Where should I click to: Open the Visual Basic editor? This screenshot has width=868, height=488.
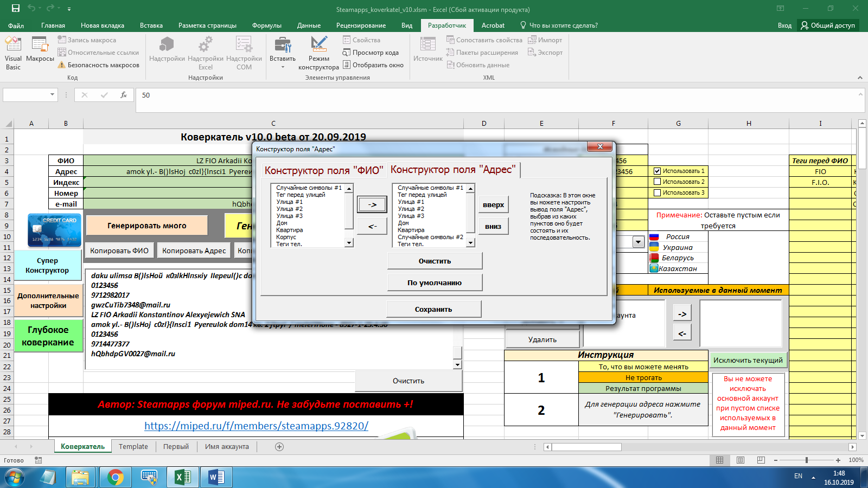(13, 53)
